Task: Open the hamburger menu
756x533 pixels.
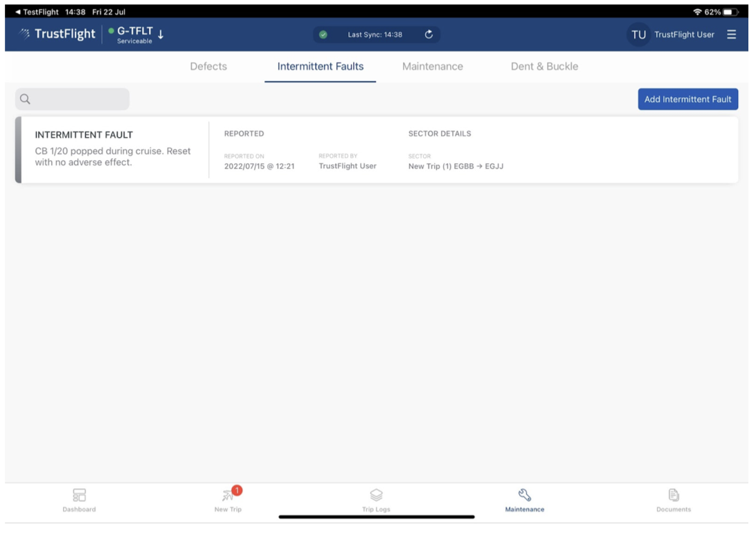Action: tap(731, 34)
